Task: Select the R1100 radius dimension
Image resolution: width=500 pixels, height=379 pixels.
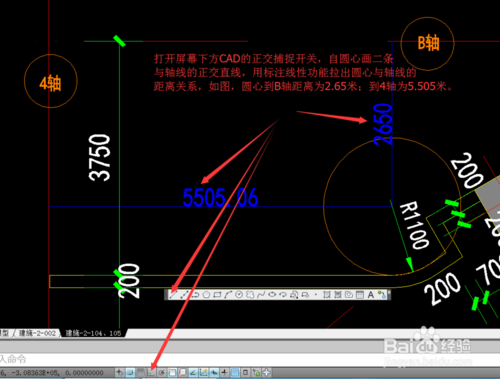Action: 414,225
